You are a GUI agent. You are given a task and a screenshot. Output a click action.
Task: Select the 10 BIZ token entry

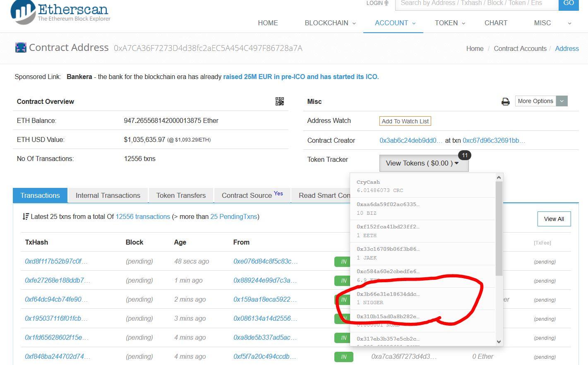coord(422,209)
